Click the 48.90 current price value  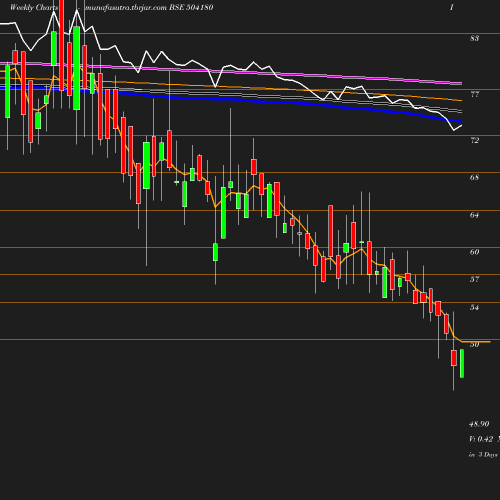(x=479, y=424)
